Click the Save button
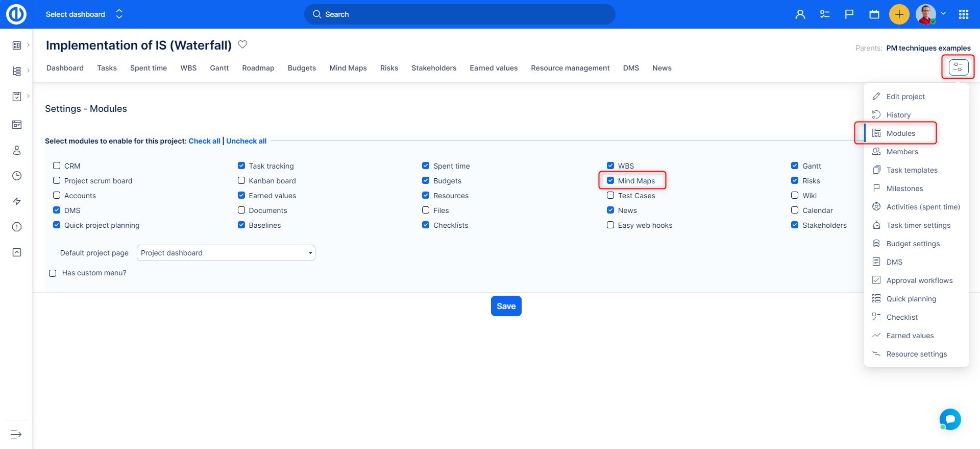 tap(506, 306)
